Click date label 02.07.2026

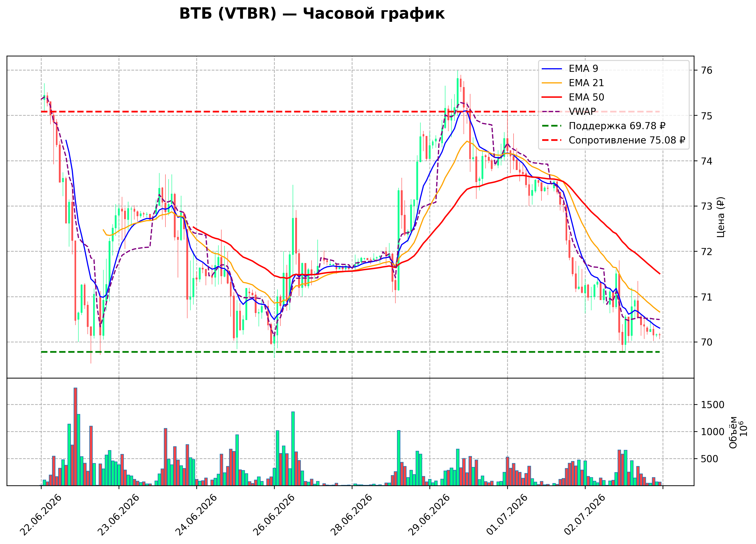(585, 515)
